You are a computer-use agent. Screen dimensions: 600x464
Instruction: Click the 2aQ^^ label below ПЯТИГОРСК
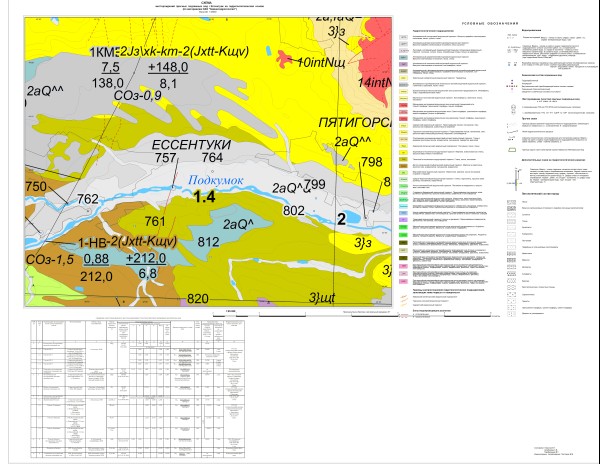(x=352, y=142)
